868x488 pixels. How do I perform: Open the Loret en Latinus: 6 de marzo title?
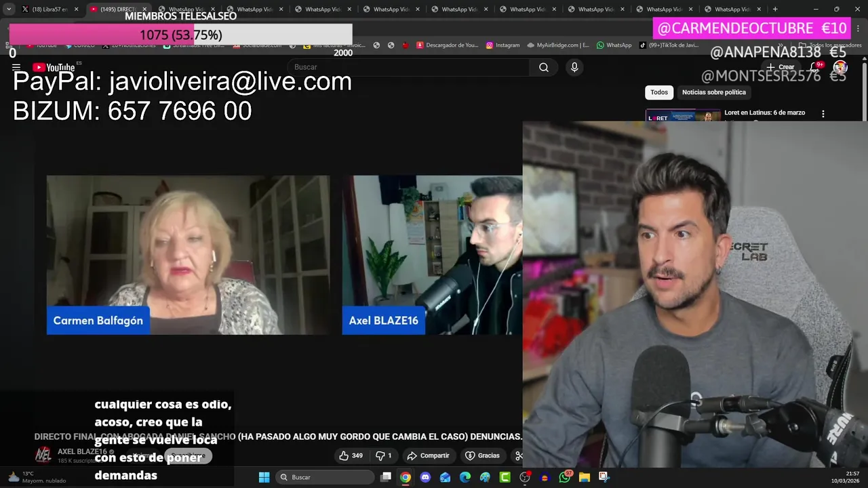click(x=764, y=113)
